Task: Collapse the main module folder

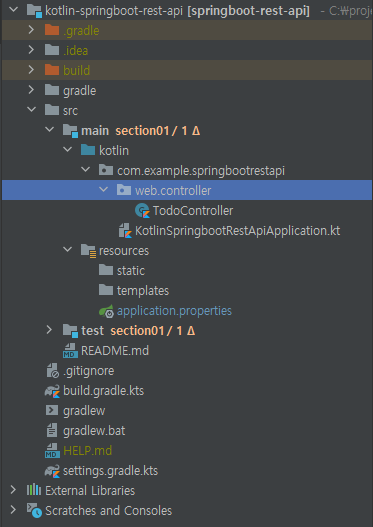Action: [49, 130]
